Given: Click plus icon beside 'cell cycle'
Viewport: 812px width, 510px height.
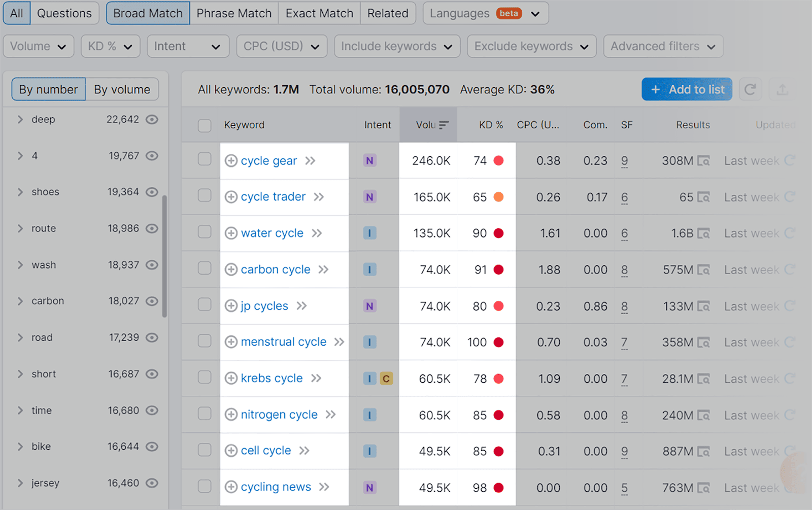Looking at the screenshot, I should (231, 451).
